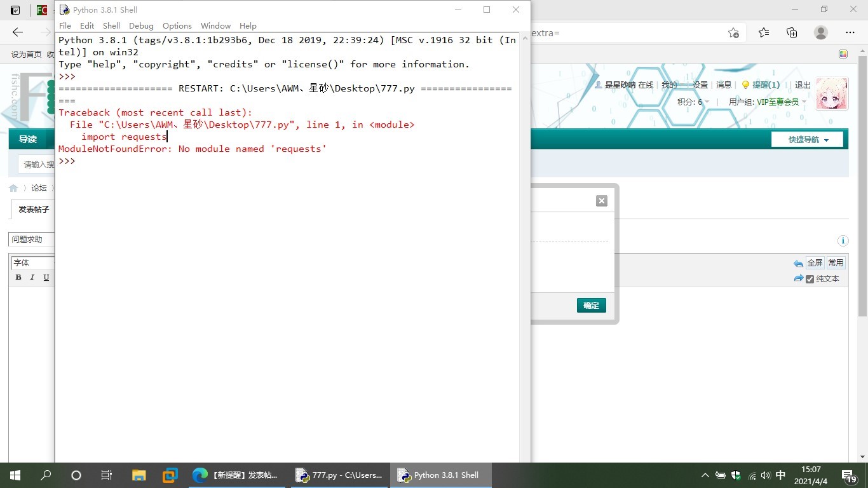
Task: Open the Windows Start menu
Action: pyautogui.click(x=15, y=475)
